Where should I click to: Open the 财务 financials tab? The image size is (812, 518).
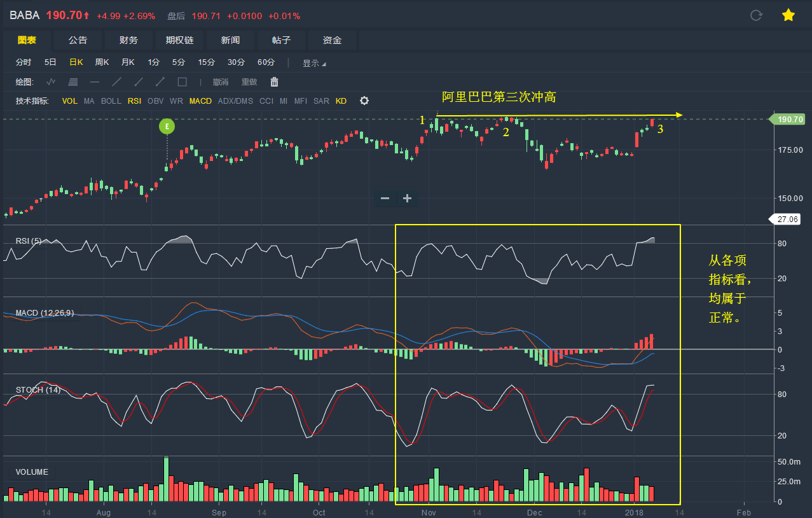click(128, 40)
